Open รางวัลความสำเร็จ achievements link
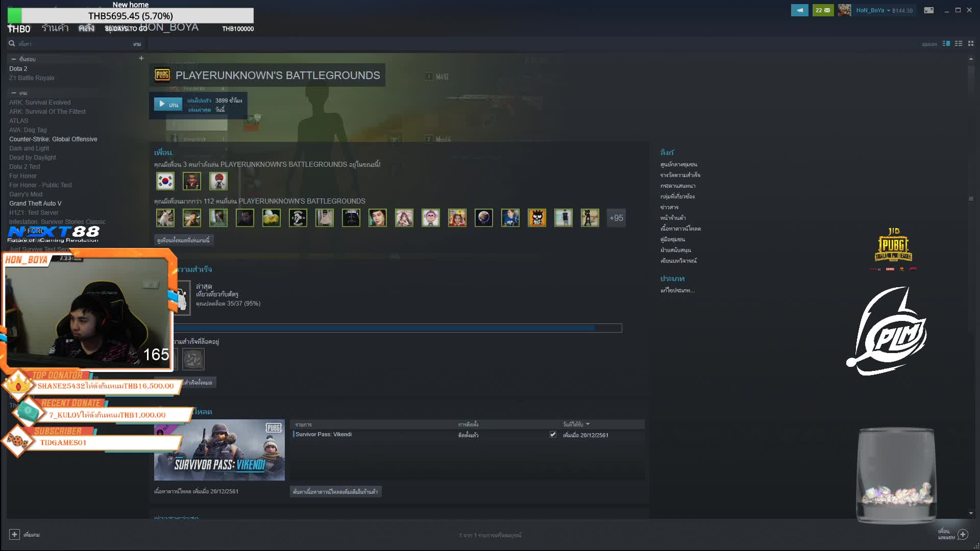The width and height of the screenshot is (980, 551). click(x=680, y=175)
